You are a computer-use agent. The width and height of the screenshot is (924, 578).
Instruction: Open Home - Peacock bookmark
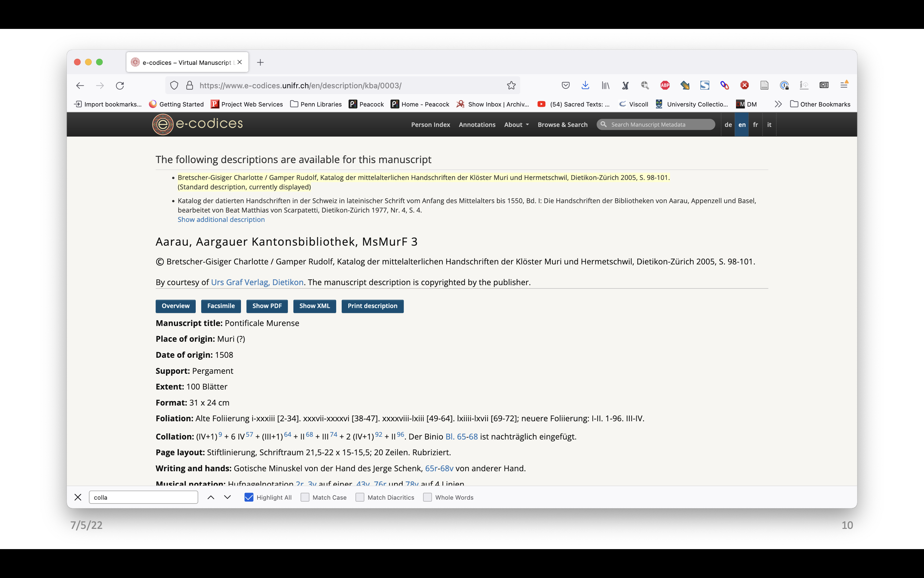[420, 104]
